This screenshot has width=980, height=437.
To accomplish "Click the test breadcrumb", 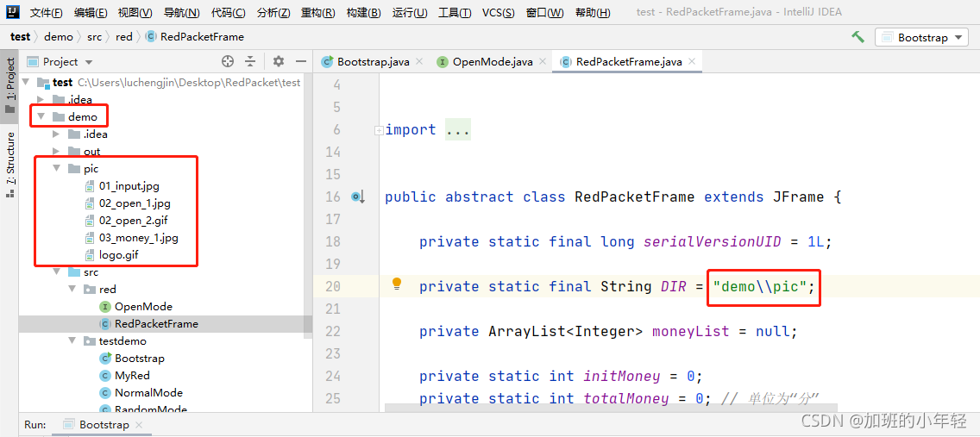I will click(20, 37).
